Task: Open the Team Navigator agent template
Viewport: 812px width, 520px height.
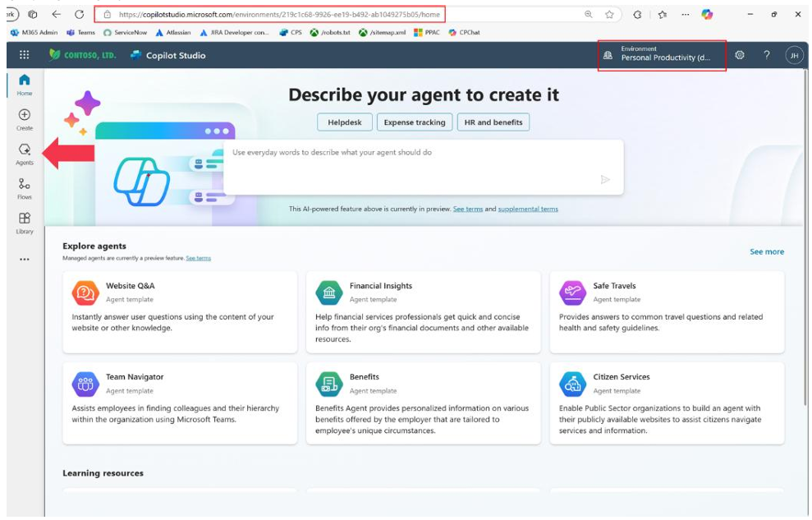Action: pyautogui.click(x=180, y=403)
